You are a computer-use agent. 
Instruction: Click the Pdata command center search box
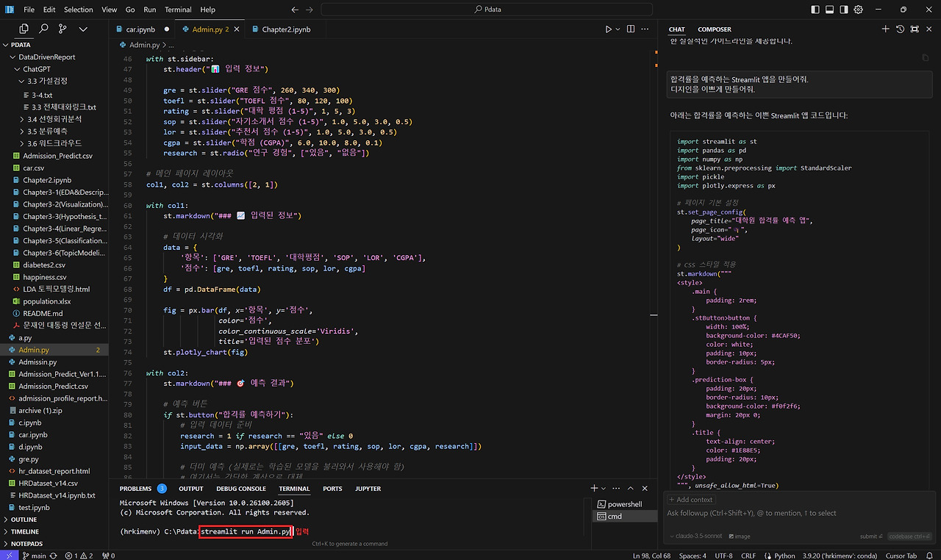(487, 10)
